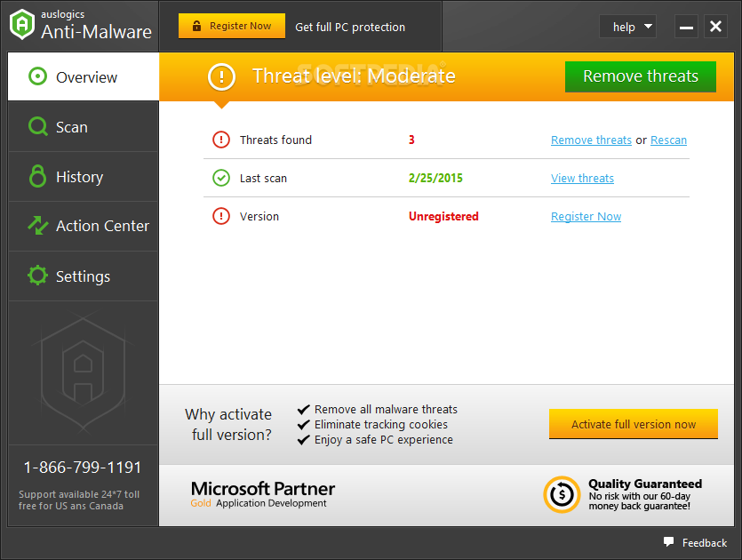The width and height of the screenshot is (742, 560).
Task: Click the red alert icon beside Threats found
Action: pyautogui.click(x=221, y=140)
